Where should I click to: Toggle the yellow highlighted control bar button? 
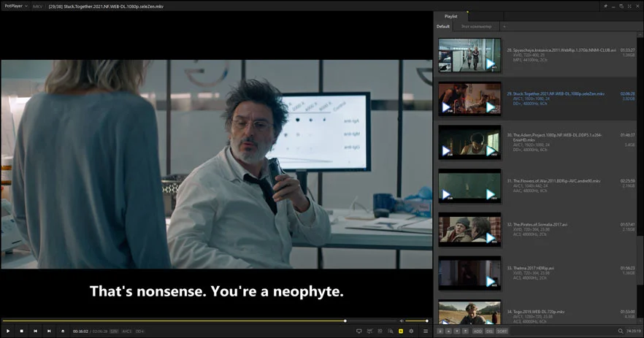coord(401,331)
